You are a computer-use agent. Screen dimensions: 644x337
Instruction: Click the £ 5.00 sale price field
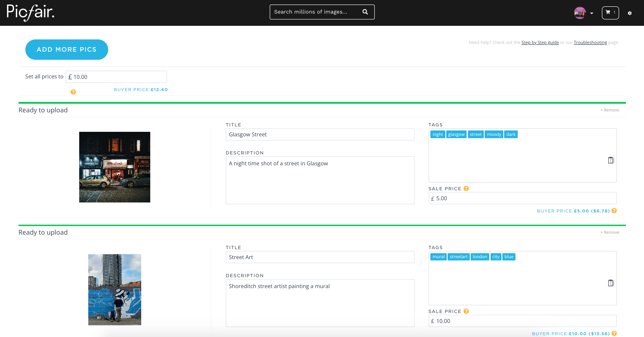(522, 198)
